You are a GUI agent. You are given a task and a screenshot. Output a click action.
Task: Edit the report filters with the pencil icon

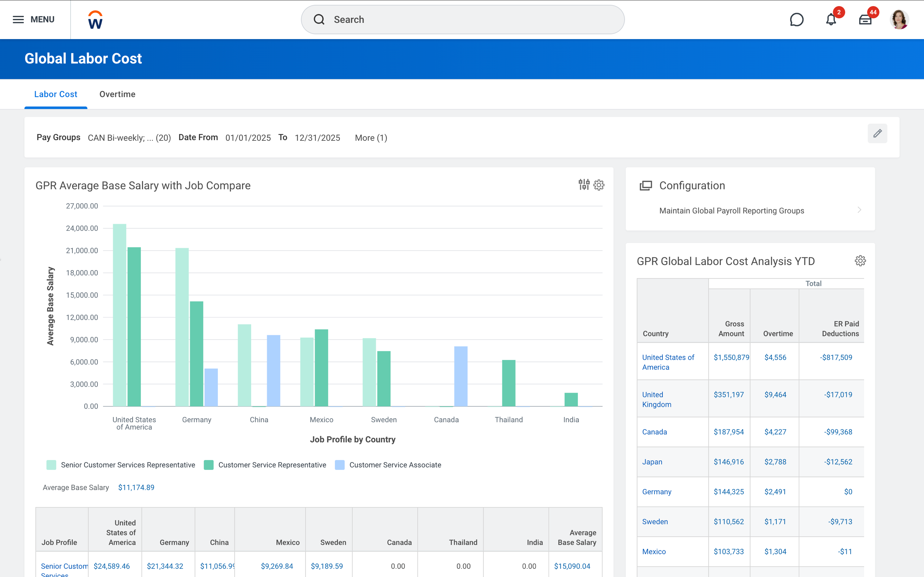coord(877,133)
